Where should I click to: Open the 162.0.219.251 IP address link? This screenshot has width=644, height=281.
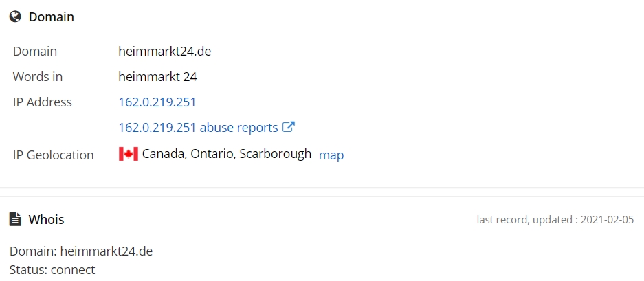click(x=157, y=102)
